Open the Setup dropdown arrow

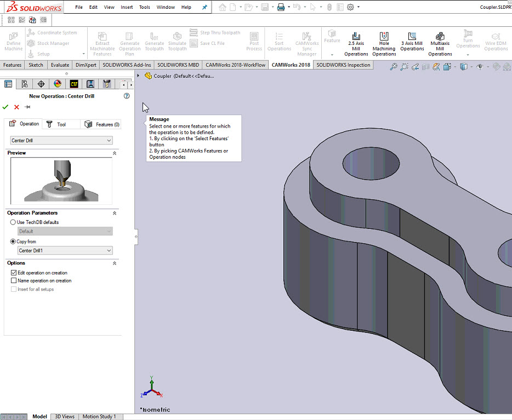pos(83,54)
